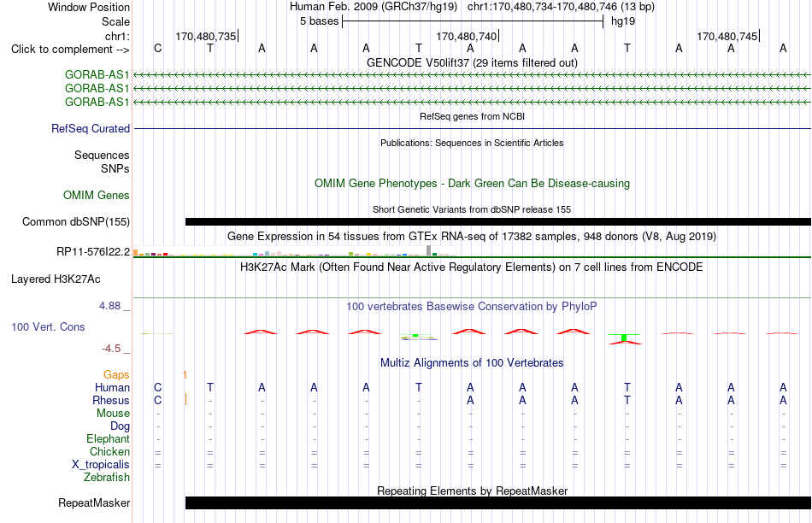The height and width of the screenshot is (523, 812).
Task: Click the RepeatMasker track label
Action: 94,502
